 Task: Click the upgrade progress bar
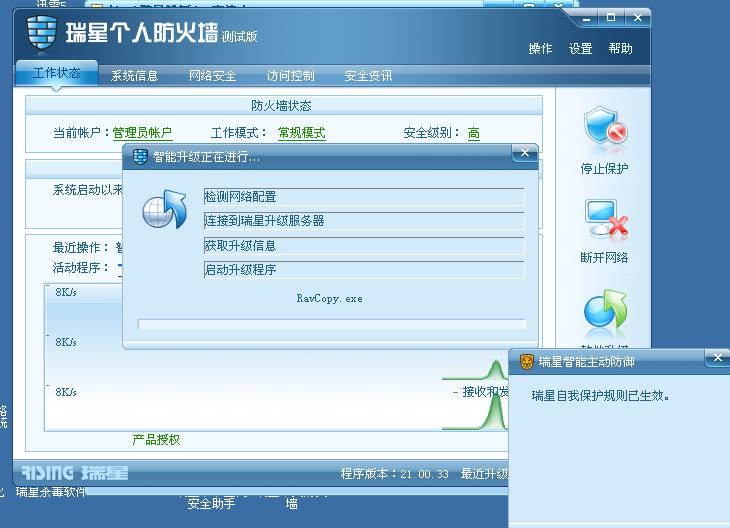(332, 324)
